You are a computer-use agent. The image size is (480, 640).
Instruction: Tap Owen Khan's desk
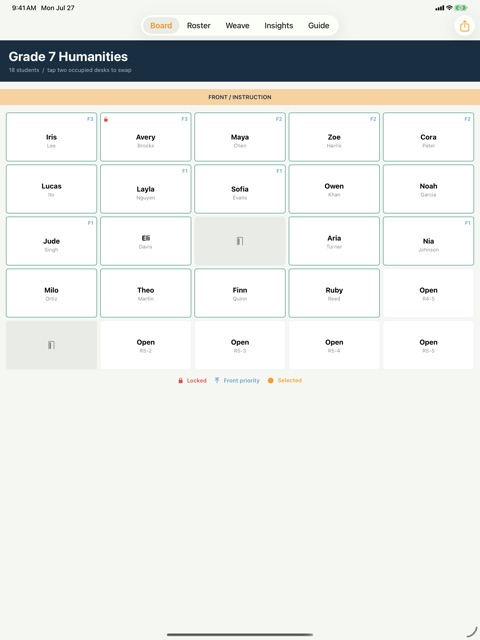pyautogui.click(x=334, y=189)
